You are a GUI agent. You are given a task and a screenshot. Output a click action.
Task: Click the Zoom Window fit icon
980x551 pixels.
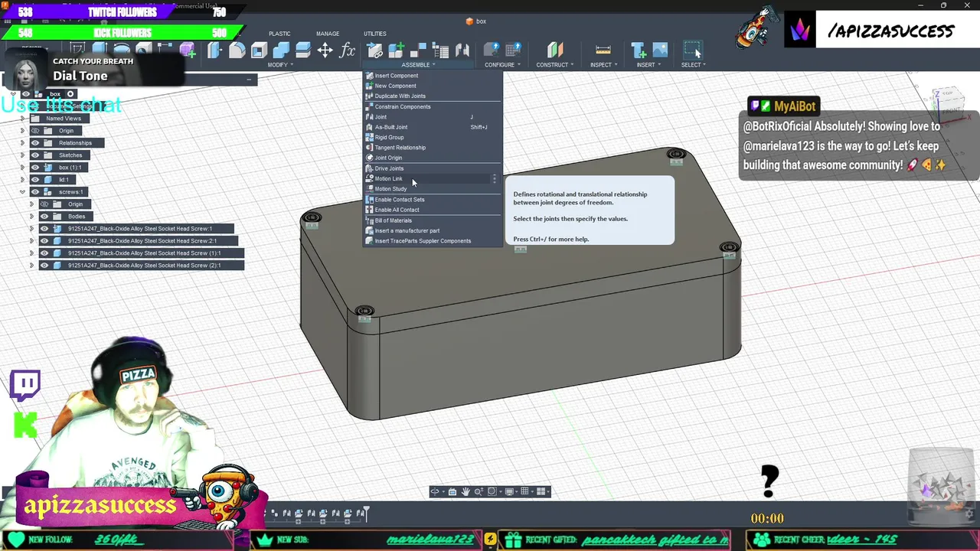[492, 491]
